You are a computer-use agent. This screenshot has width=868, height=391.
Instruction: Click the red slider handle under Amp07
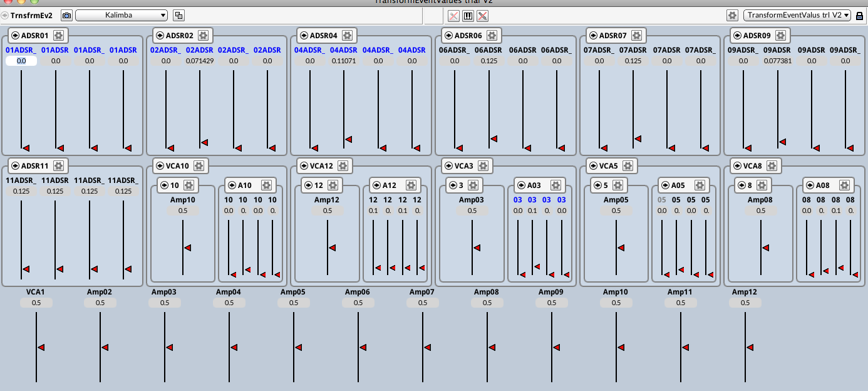pos(427,347)
